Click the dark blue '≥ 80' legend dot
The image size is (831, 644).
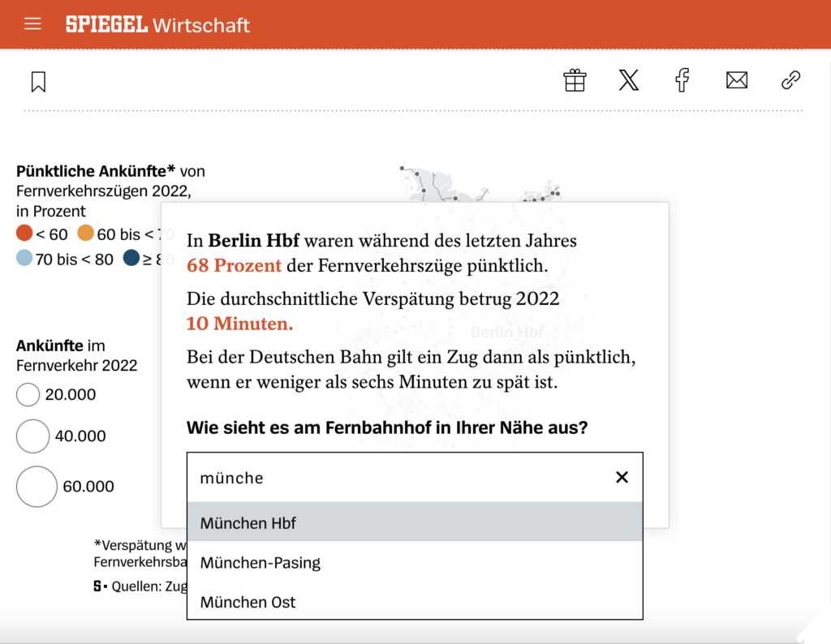coord(131,258)
